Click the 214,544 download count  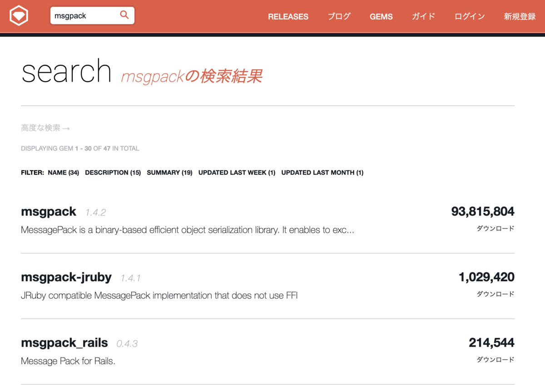tap(491, 343)
